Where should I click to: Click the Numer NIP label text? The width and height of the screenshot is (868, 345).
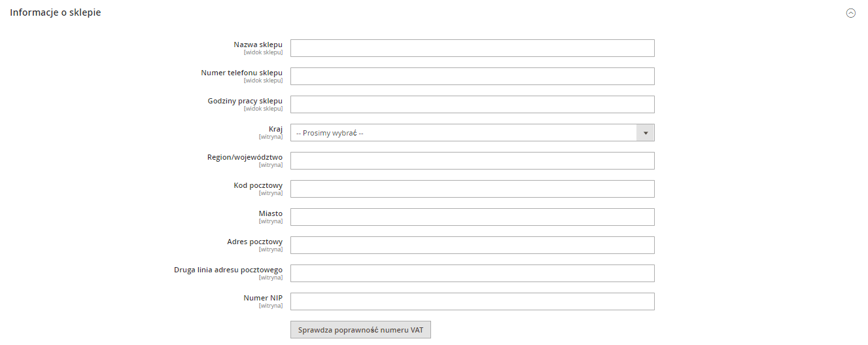click(x=263, y=298)
